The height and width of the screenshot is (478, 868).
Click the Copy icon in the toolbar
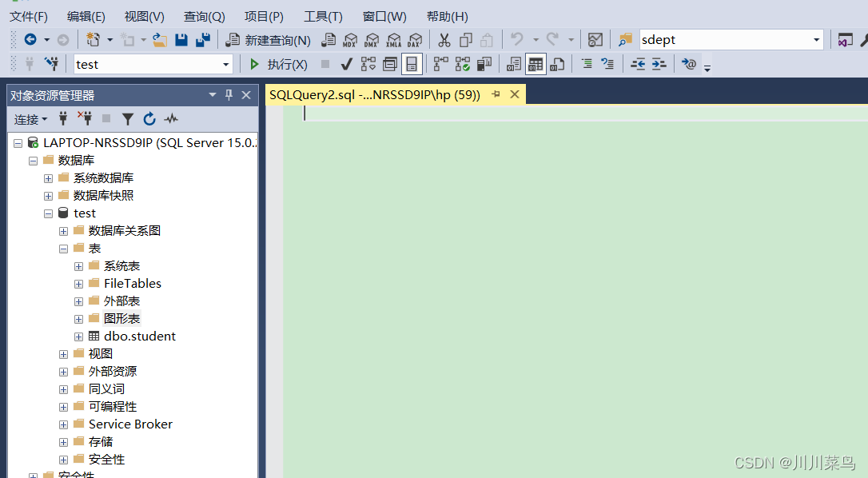465,40
